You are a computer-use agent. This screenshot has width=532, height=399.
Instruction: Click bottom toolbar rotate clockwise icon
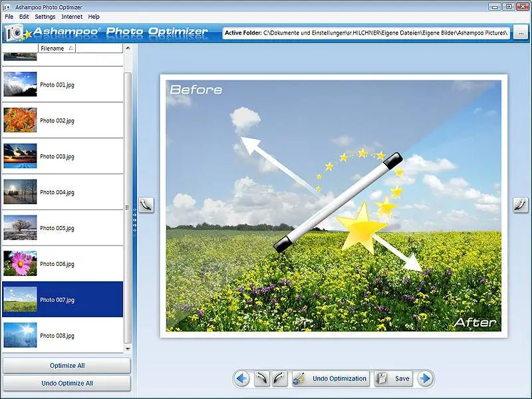coord(279,378)
